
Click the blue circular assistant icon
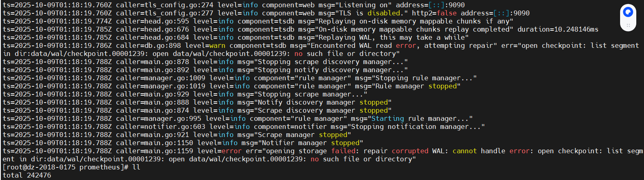coord(628,12)
